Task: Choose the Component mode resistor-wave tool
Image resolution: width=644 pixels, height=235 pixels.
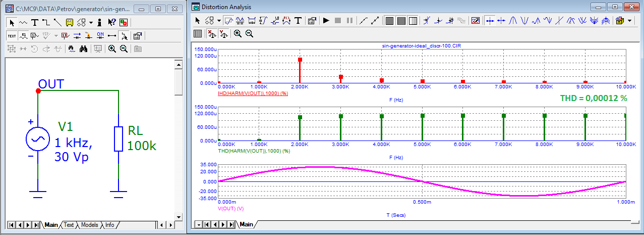Action: pyautogui.click(x=23, y=22)
